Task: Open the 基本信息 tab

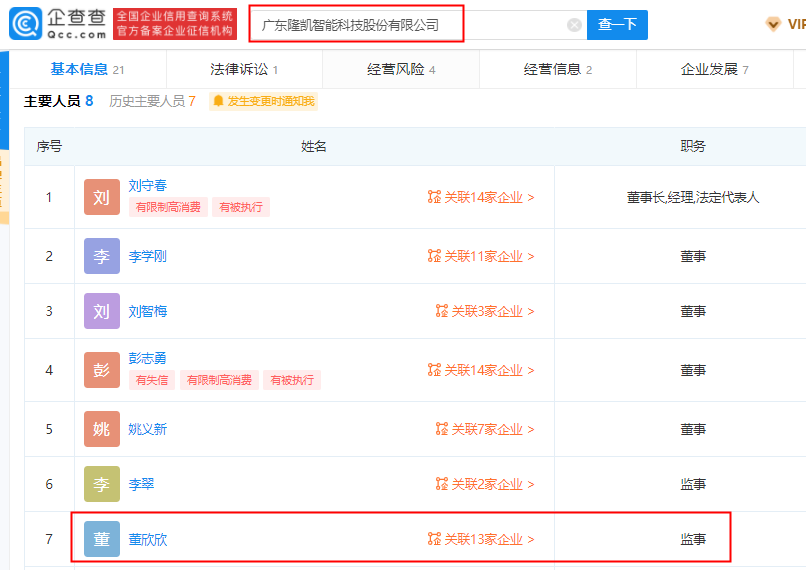Action: pos(87,69)
